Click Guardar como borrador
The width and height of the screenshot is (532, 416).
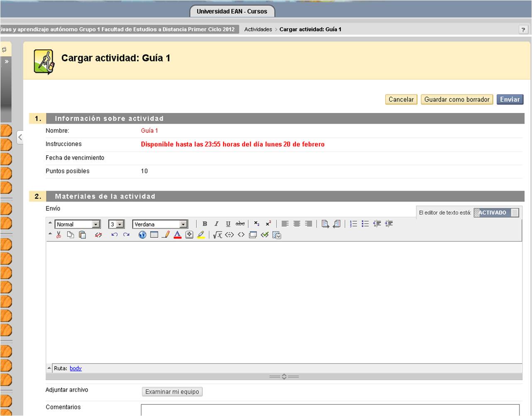[x=456, y=100]
